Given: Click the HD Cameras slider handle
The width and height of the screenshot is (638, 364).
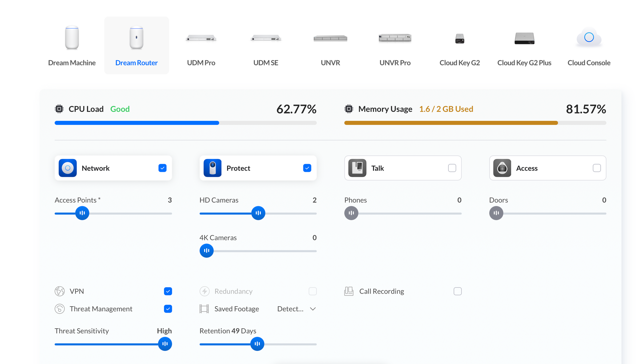Looking at the screenshot, I should pos(258,213).
